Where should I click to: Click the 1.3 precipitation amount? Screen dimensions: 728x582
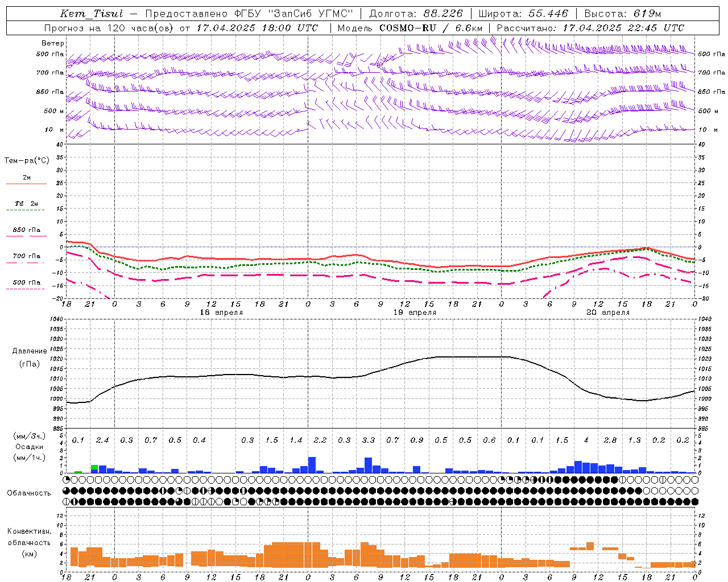click(634, 440)
